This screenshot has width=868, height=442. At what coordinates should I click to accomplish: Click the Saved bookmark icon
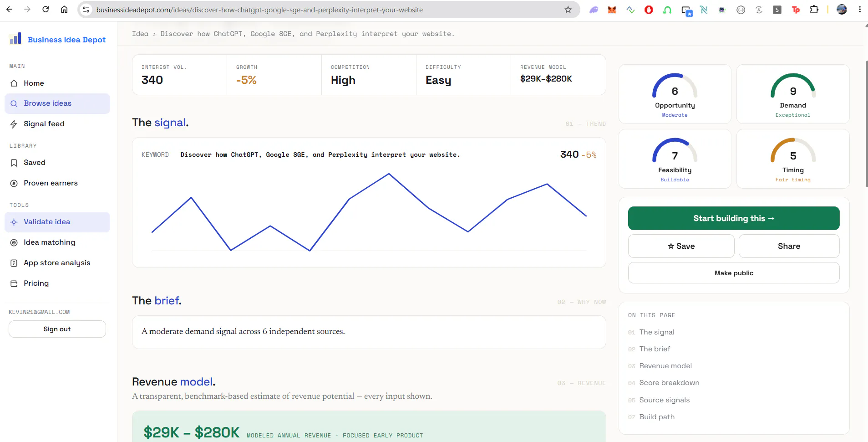(14, 163)
